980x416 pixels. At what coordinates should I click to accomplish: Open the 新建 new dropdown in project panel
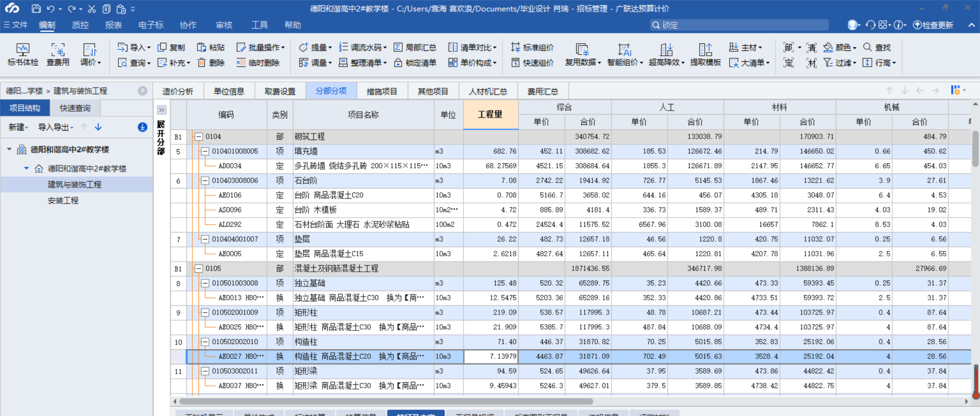(x=18, y=127)
